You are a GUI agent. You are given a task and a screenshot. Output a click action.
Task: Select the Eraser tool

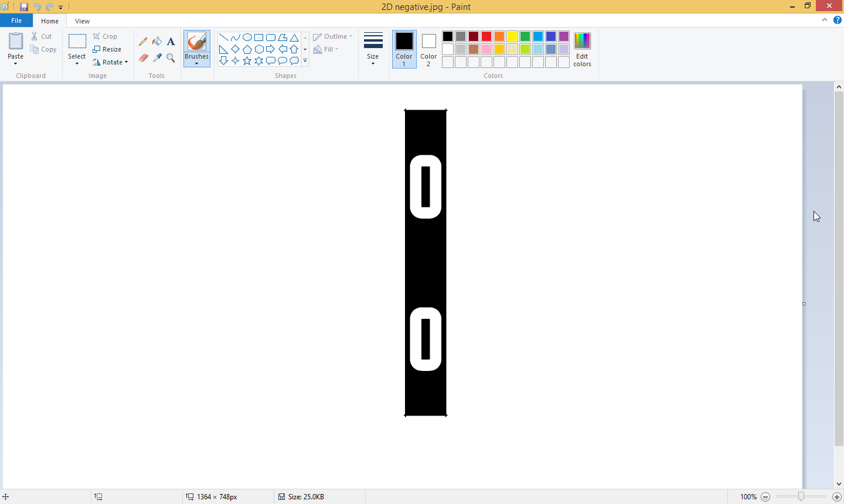pos(143,58)
